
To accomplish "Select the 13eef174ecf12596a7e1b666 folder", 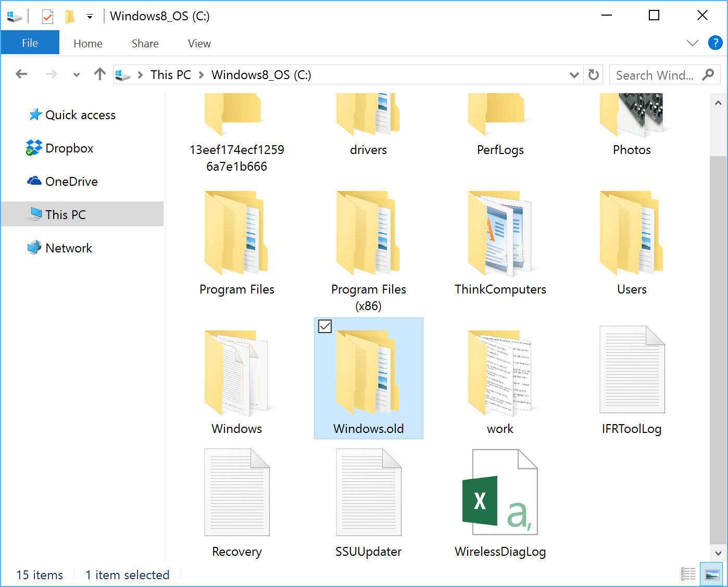I will point(236,133).
